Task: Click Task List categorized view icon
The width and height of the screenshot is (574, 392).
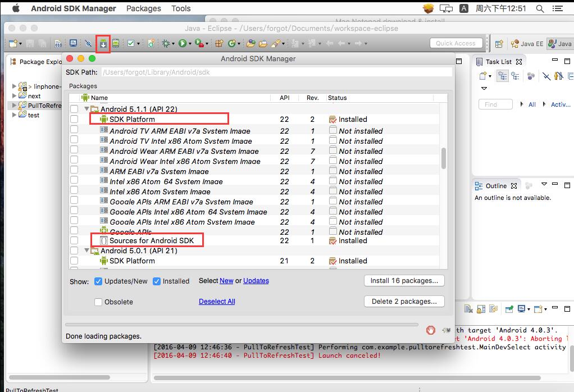Action: tap(503, 76)
